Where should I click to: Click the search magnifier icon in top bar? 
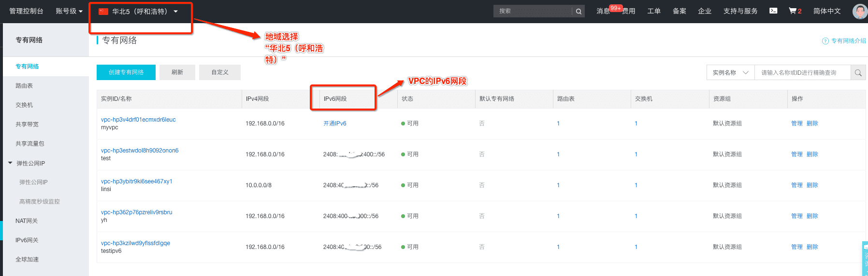pyautogui.click(x=579, y=11)
